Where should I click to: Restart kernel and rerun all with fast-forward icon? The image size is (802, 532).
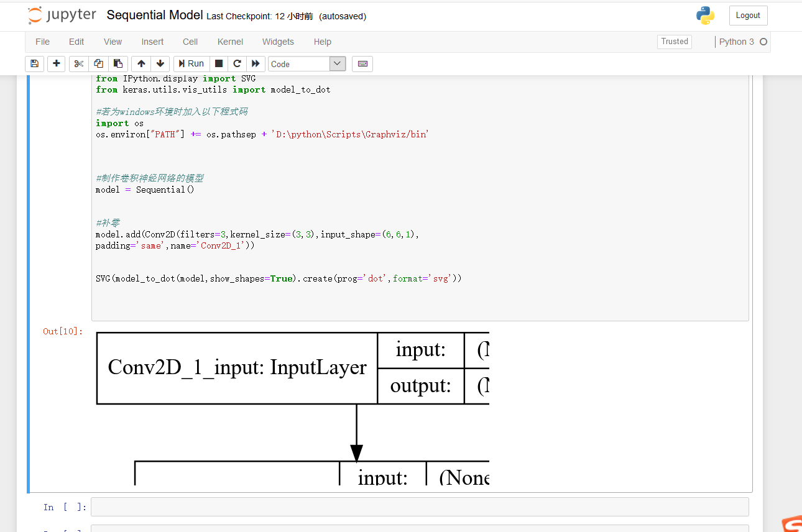(256, 63)
